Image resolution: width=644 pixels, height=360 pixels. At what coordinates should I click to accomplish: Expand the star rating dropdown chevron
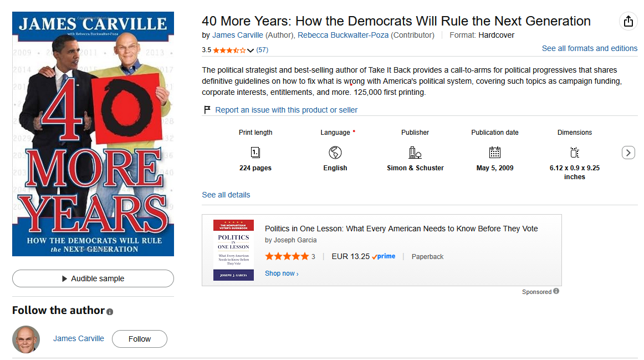(250, 50)
